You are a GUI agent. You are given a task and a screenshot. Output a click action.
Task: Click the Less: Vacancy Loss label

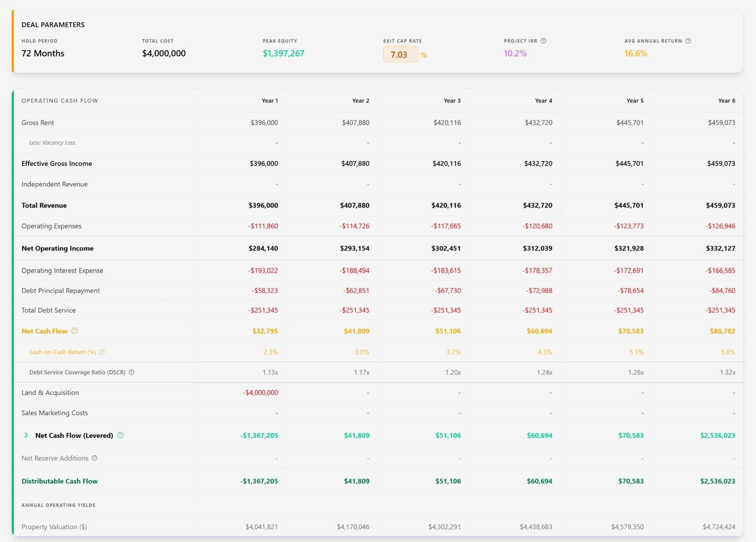click(52, 142)
